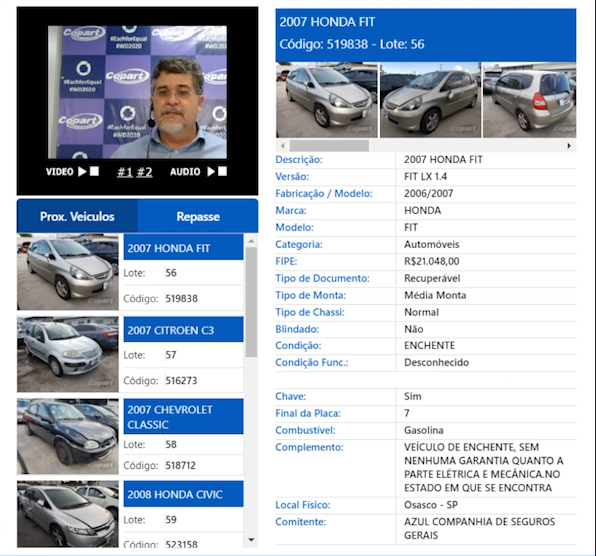The image size is (596, 556).
Task: Stop the video stream
Action: click(x=94, y=171)
